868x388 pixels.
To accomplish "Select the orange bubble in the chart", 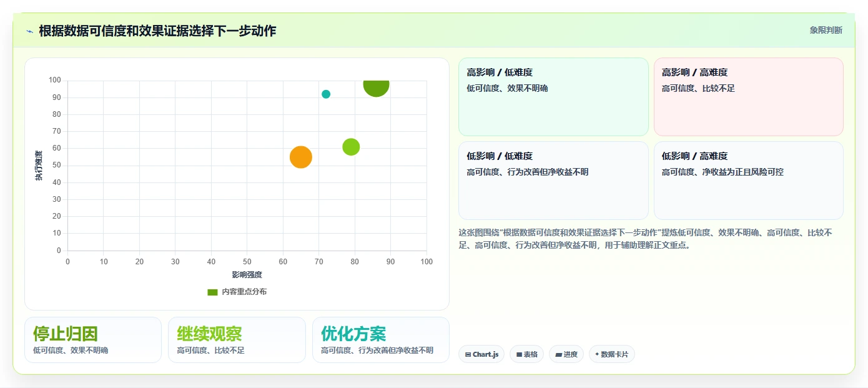I will 301,157.
